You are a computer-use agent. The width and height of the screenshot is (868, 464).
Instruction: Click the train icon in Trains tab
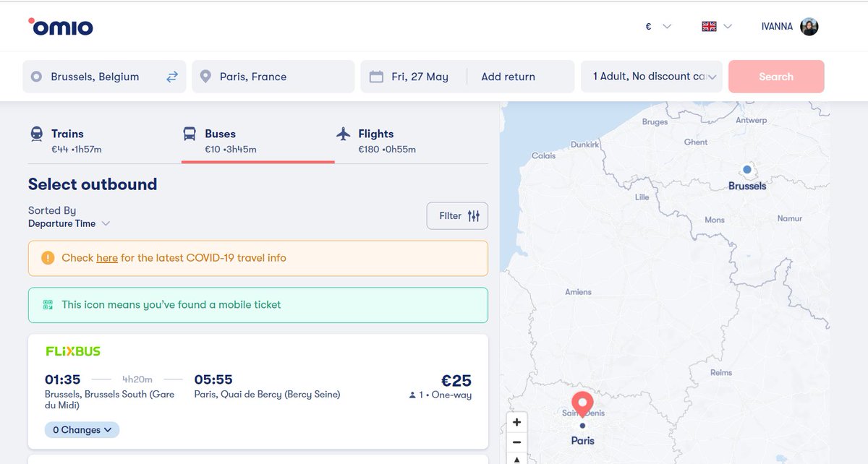tap(36, 134)
